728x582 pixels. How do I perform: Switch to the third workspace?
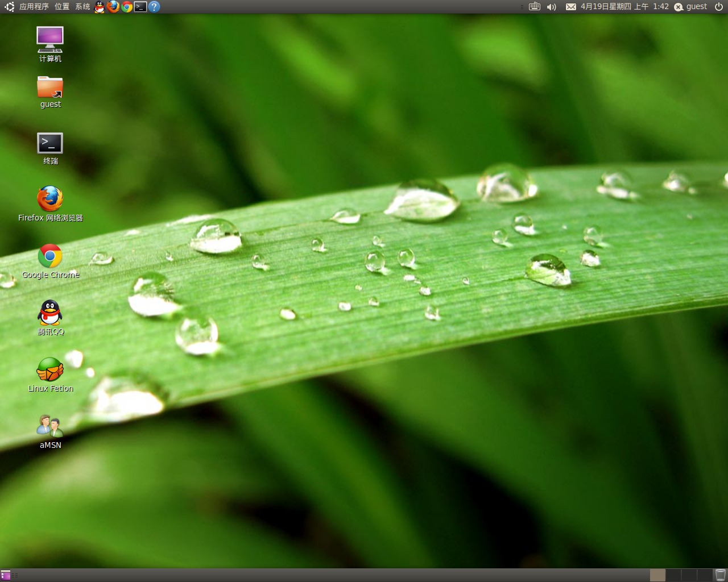689,575
